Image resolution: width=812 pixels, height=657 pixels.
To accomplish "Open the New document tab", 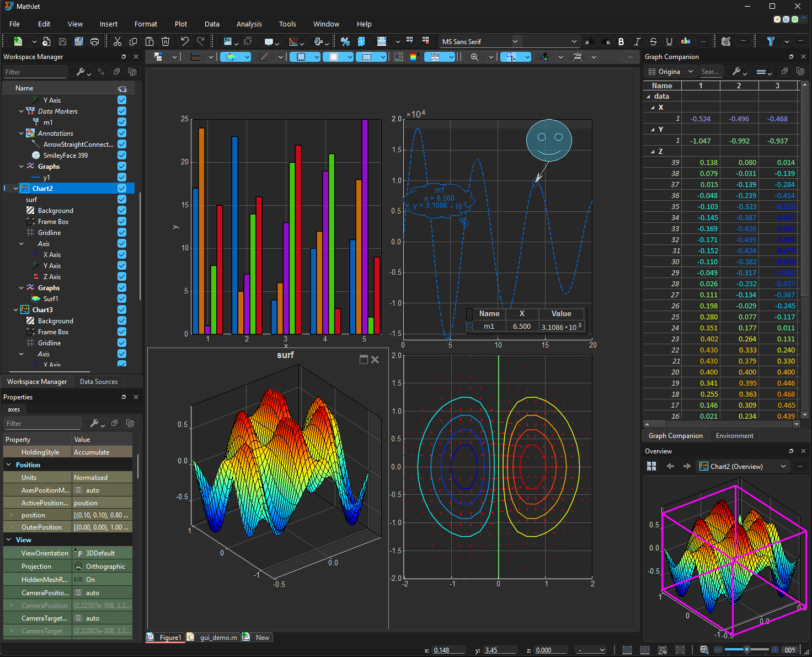I will [x=257, y=638].
